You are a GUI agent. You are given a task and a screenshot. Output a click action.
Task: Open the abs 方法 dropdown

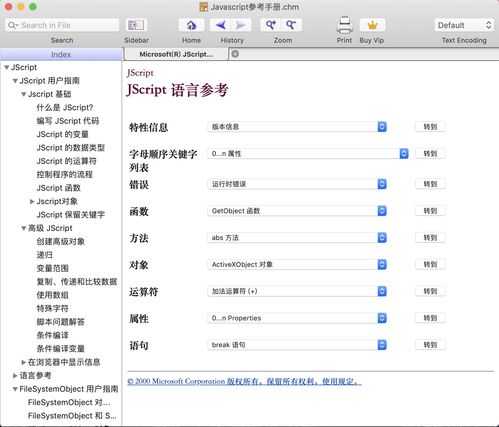[297, 238]
